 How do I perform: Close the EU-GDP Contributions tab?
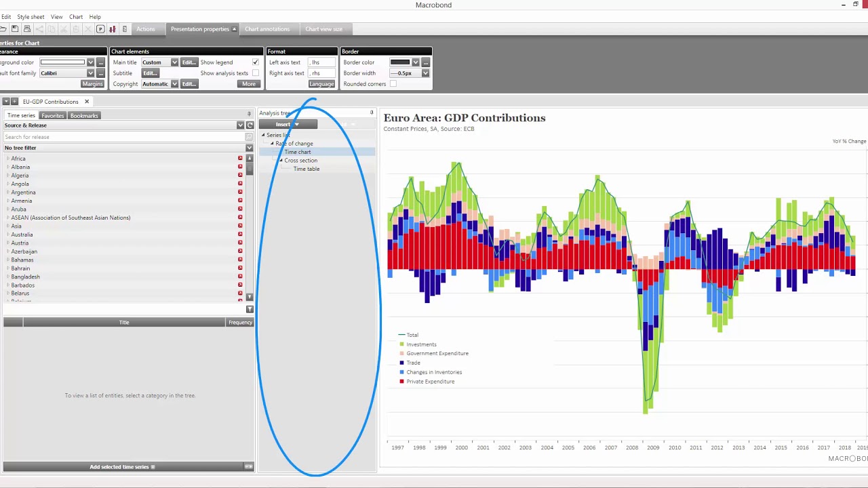tap(87, 102)
